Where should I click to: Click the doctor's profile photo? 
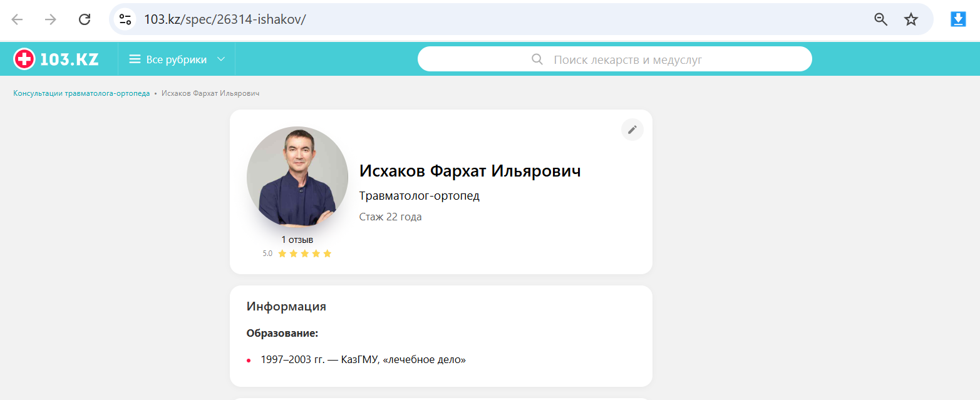(x=297, y=177)
